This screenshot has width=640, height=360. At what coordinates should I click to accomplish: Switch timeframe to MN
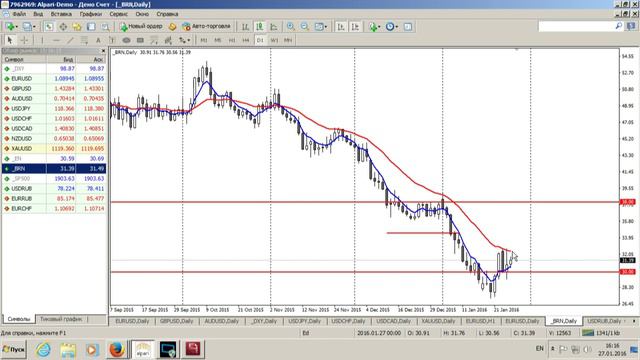(x=288, y=40)
